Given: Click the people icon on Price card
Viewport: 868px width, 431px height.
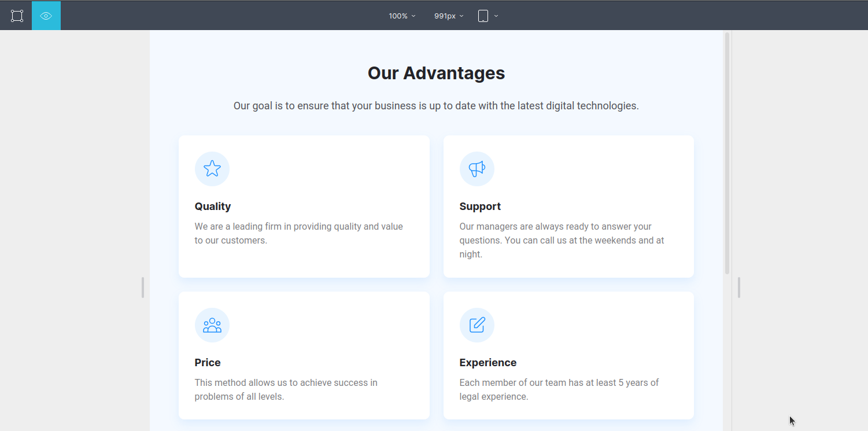Looking at the screenshot, I should coord(212,325).
